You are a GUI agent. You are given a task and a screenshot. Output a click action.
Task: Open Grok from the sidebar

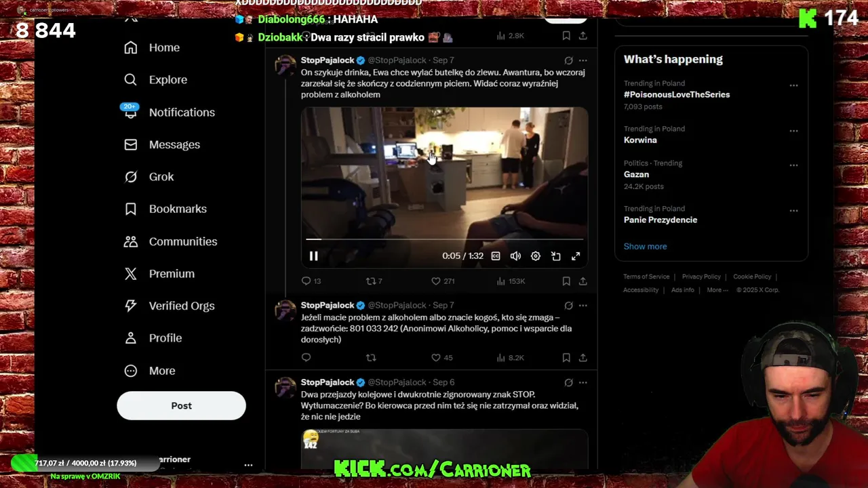[149, 177]
